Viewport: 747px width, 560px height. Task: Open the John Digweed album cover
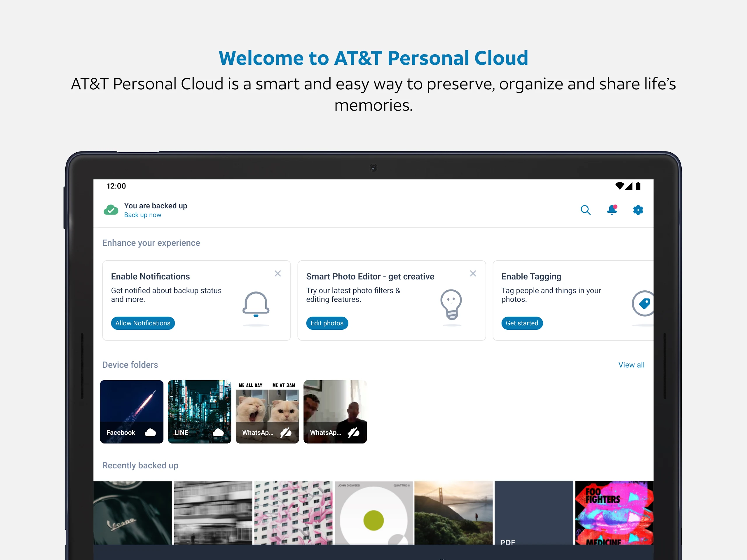click(x=374, y=513)
